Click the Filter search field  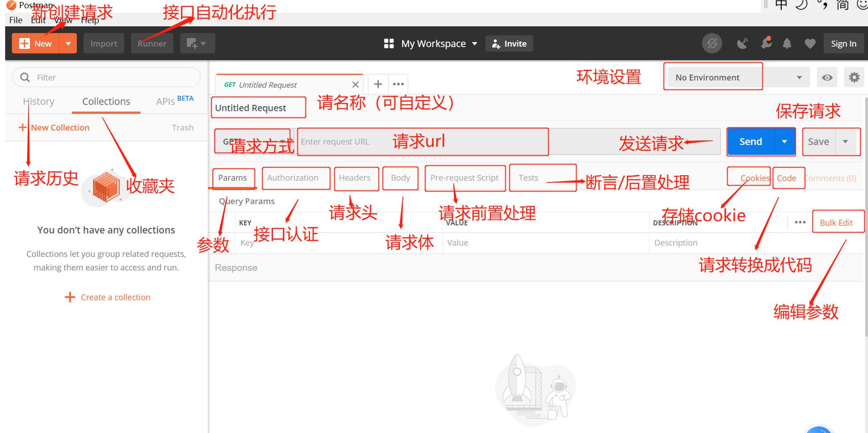106,77
